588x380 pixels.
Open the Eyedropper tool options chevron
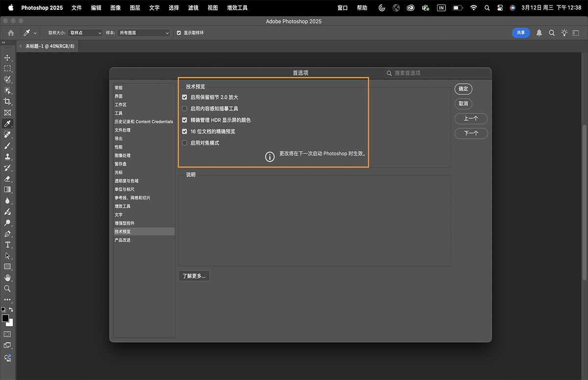pyautogui.click(x=34, y=32)
